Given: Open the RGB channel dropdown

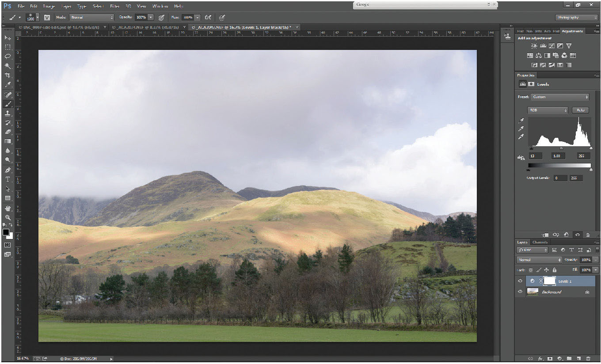Looking at the screenshot, I should click(x=548, y=110).
